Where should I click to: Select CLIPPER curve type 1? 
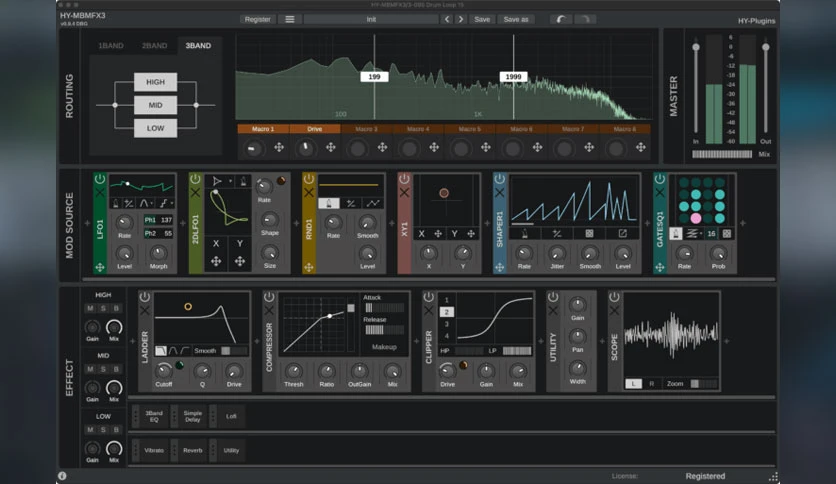click(x=447, y=300)
